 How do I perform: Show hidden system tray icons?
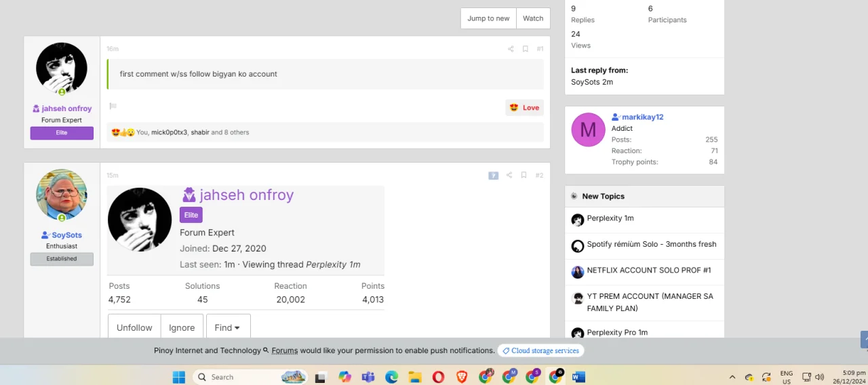click(732, 377)
